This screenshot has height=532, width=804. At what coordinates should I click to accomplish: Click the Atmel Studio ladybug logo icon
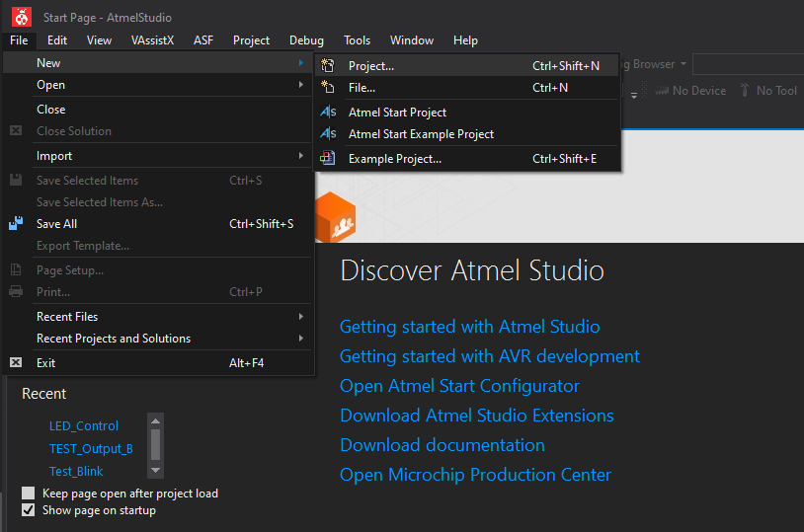pyautogui.click(x=21, y=17)
